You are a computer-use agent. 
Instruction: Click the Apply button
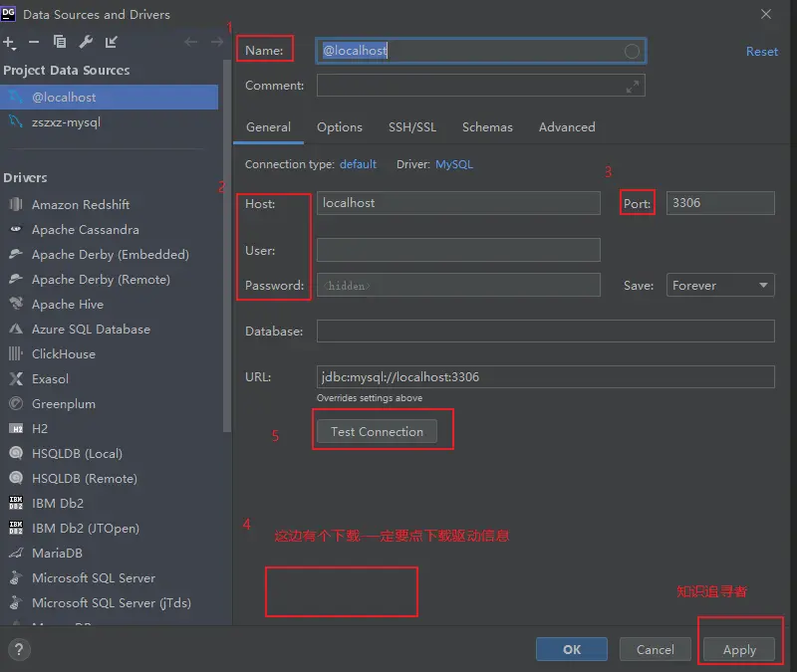coord(739,649)
